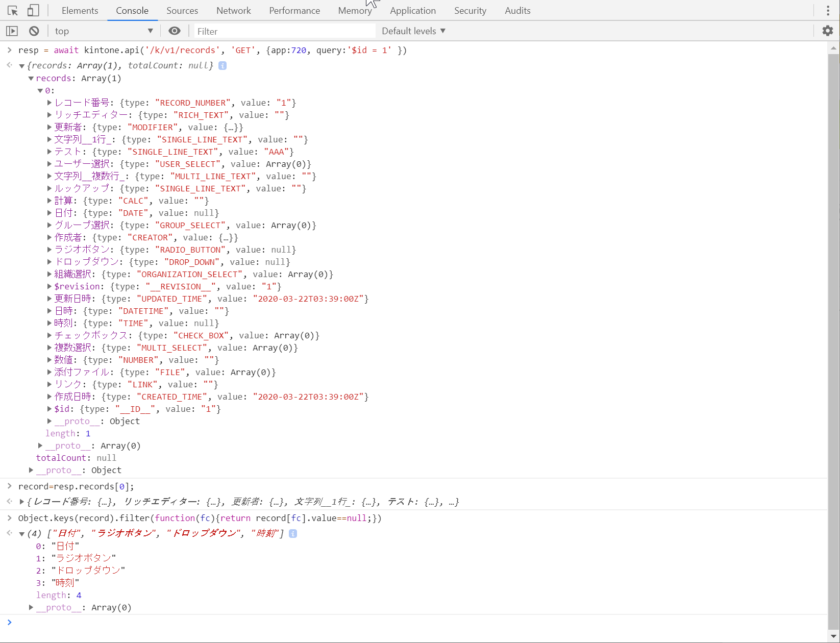Open the Sources tab

point(182,10)
